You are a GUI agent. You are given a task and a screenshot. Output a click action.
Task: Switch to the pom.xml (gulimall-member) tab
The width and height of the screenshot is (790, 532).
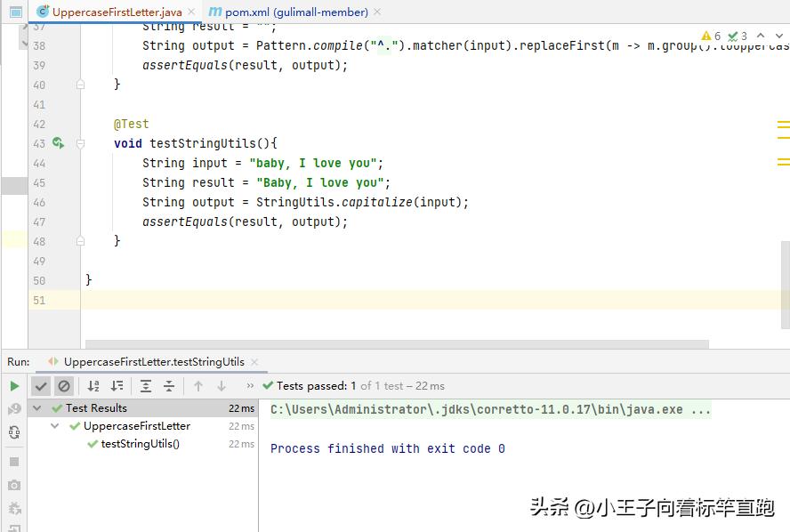[x=287, y=12]
